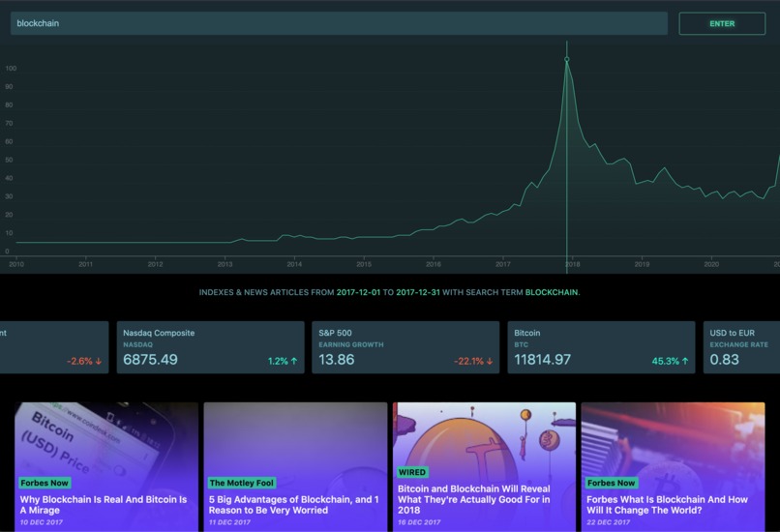
Task: Click the 45.3% change on Bitcoin card
Action: point(666,361)
